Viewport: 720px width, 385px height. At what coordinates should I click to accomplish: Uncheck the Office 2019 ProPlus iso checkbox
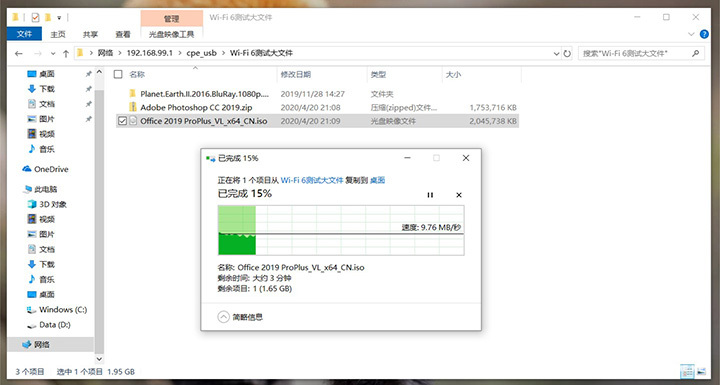click(x=122, y=121)
